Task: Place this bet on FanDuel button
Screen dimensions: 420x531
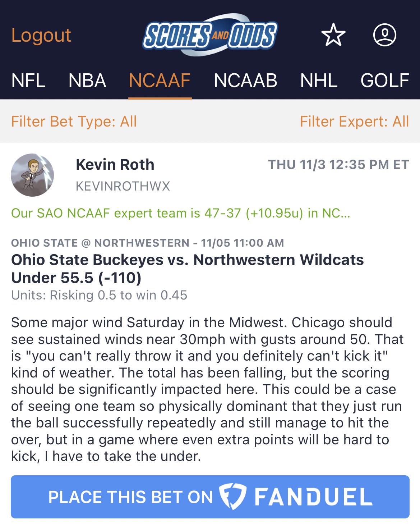Action: coord(210,497)
